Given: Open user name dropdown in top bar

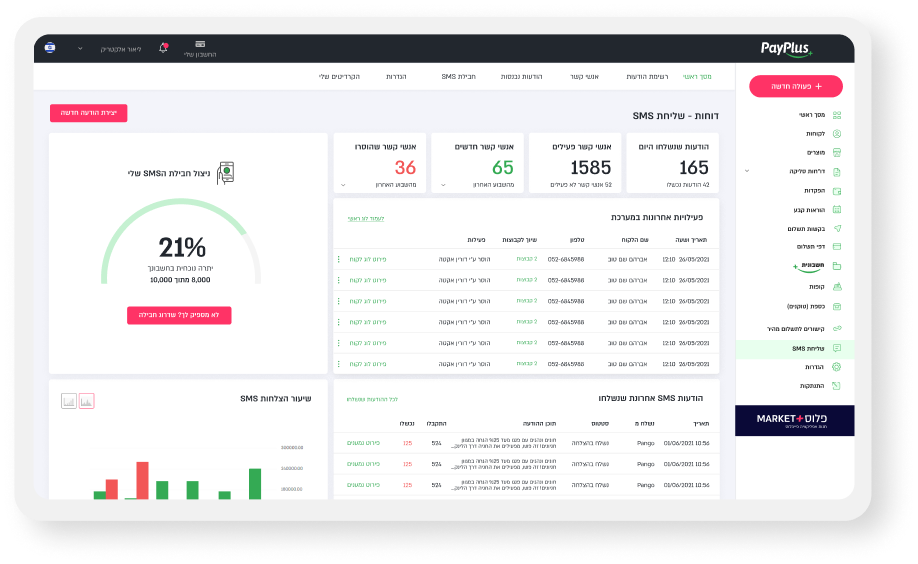Looking at the screenshot, I should coord(80,48).
